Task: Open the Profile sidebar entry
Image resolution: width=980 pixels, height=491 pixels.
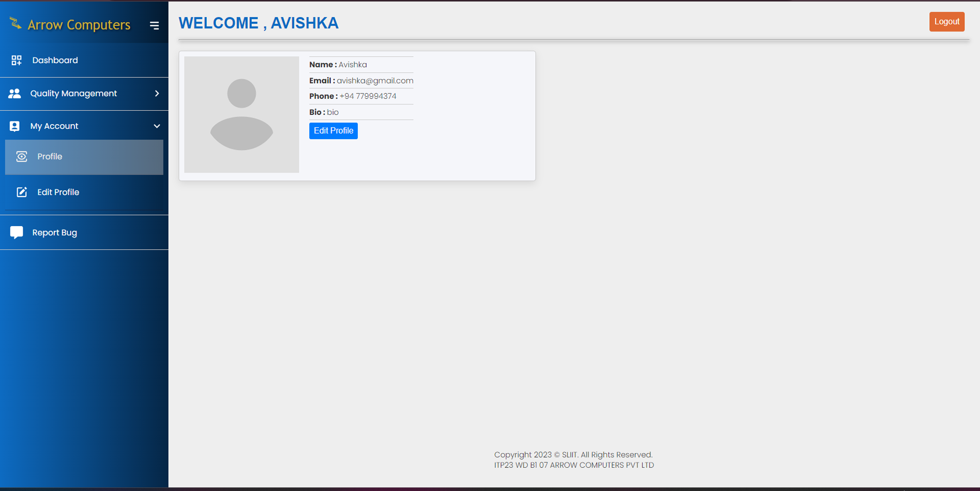Action: pos(50,156)
